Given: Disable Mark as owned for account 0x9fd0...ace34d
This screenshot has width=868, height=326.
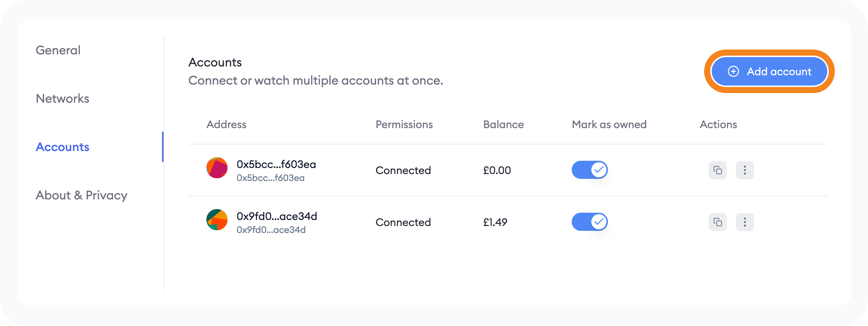Looking at the screenshot, I should (x=590, y=222).
